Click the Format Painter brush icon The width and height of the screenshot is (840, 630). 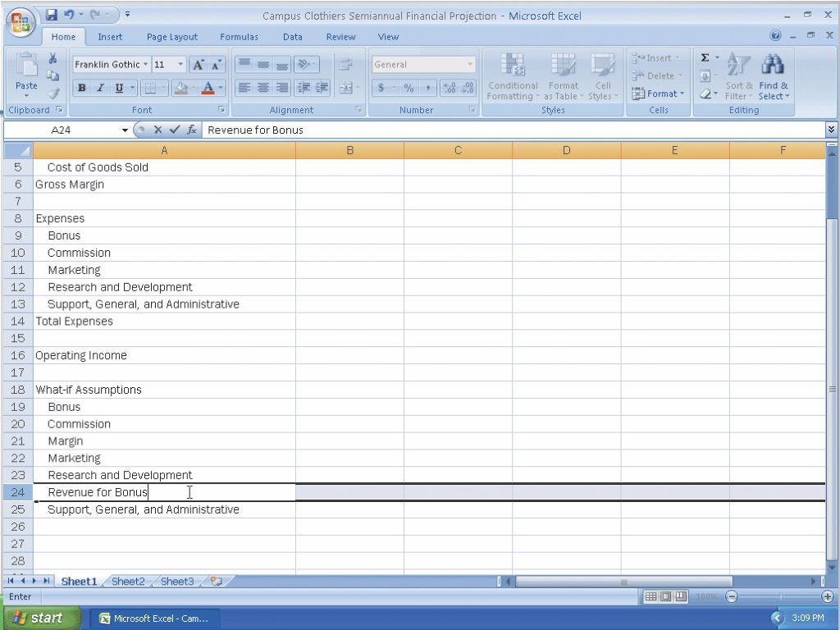[x=52, y=94]
